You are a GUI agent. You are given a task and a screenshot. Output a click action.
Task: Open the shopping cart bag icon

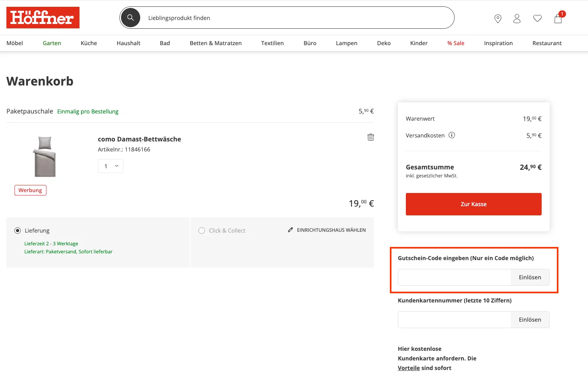(558, 18)
